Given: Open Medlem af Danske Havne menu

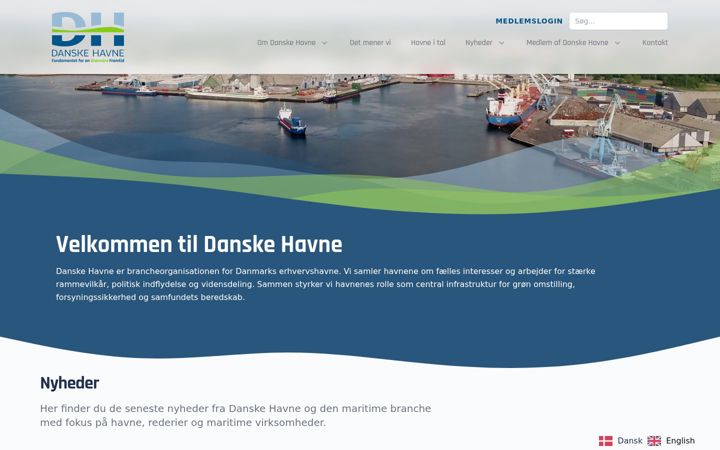Looking at the screenshot, I should (567, 43).
